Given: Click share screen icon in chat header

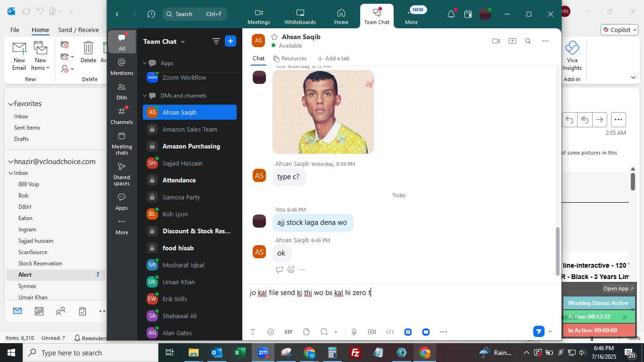Looking at the screenshot, I should 512,41.
